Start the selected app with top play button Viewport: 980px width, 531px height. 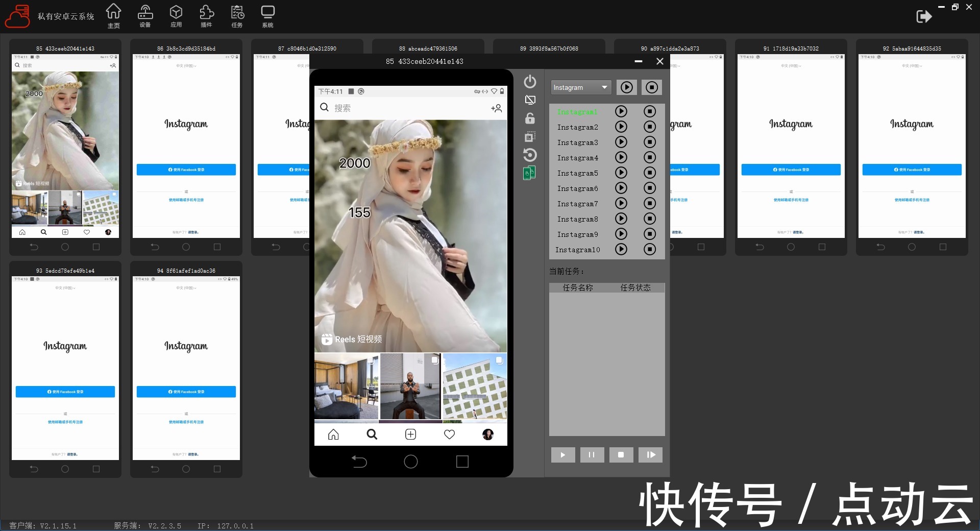click(x=627, y=87)
